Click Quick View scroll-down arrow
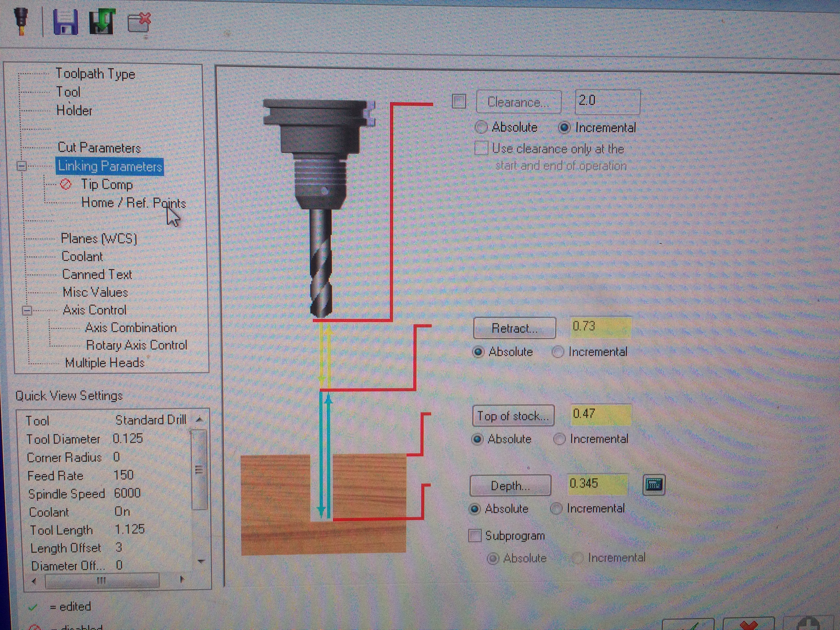Viewport: 840px width, 630px height. coord(201,561)
